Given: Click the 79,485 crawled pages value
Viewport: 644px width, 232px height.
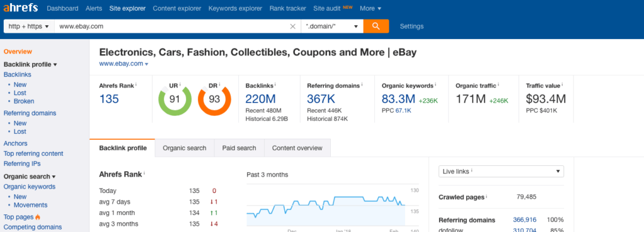Looking at the screenshot, I should (x=526, y=197).
